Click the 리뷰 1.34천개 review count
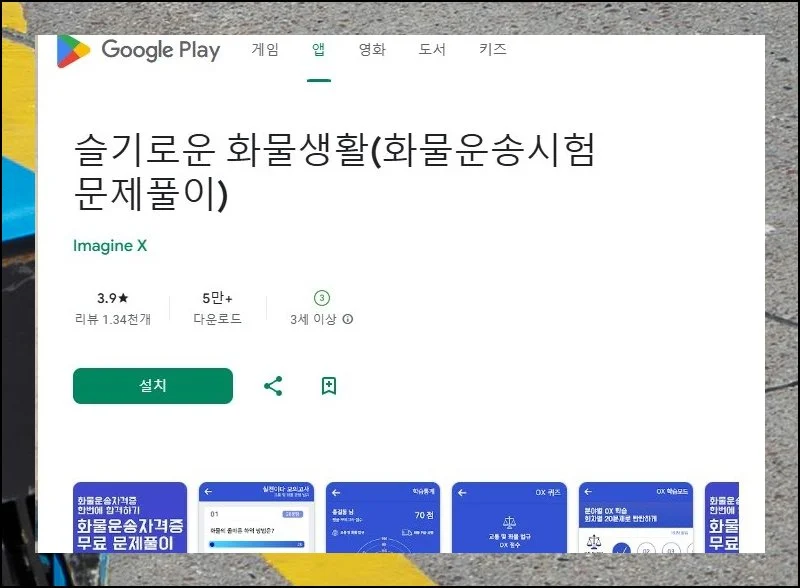800x588 pixels. pos(112,320)
